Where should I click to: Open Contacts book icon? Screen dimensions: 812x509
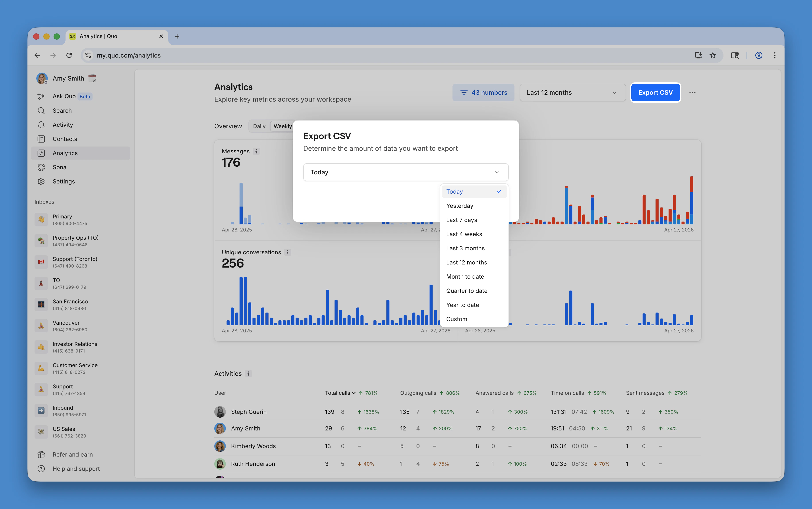click(x=41, y=139)
